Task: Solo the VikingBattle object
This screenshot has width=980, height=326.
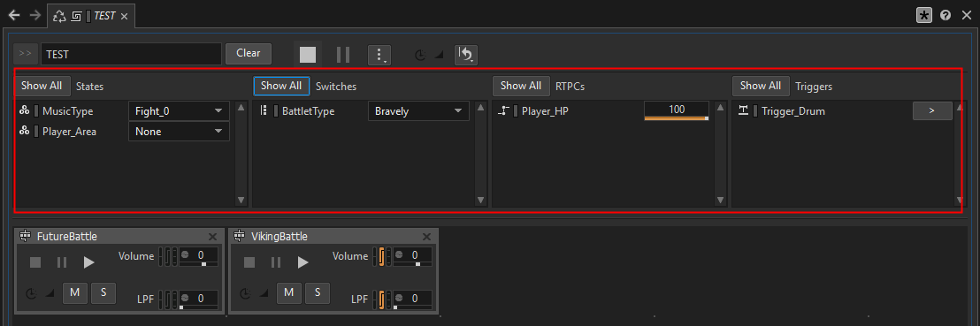Action: click(318, 292)
